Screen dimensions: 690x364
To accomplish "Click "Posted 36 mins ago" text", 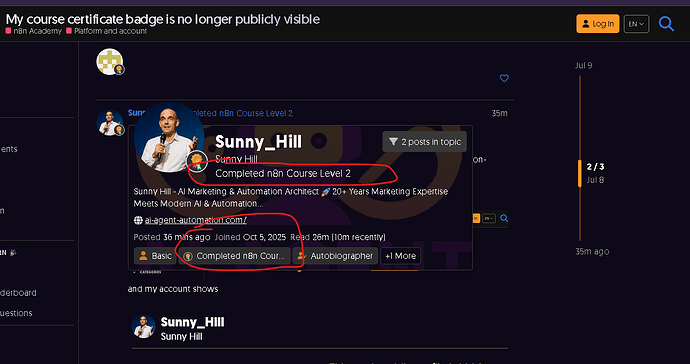I will click(x=172, y=237).
